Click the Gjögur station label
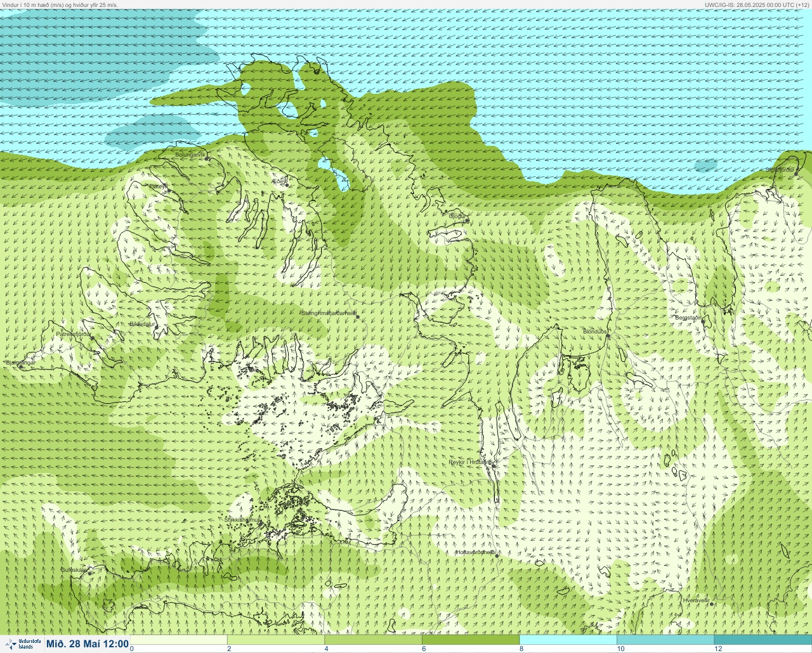 pos(457,216)
